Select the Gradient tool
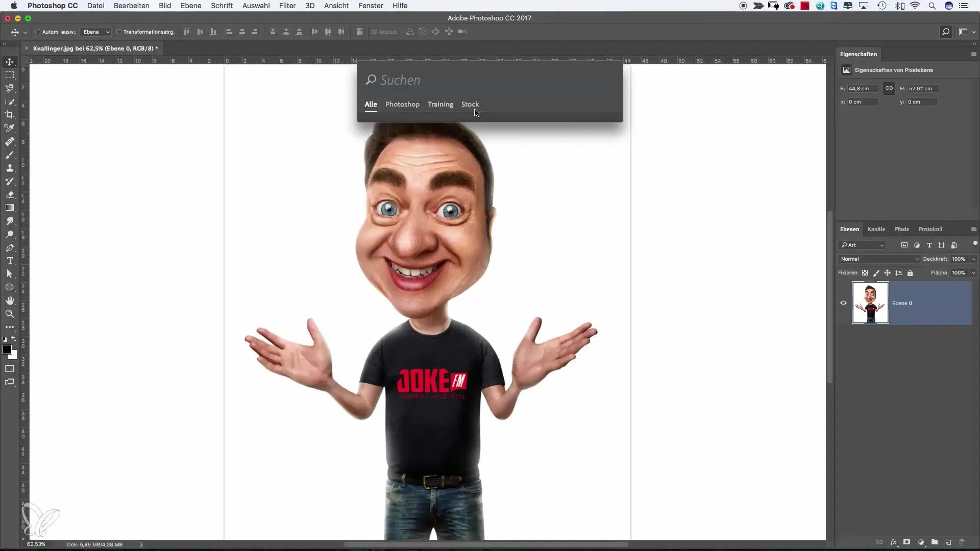This screenshot has height=551, width=980. tap(10, 208)
